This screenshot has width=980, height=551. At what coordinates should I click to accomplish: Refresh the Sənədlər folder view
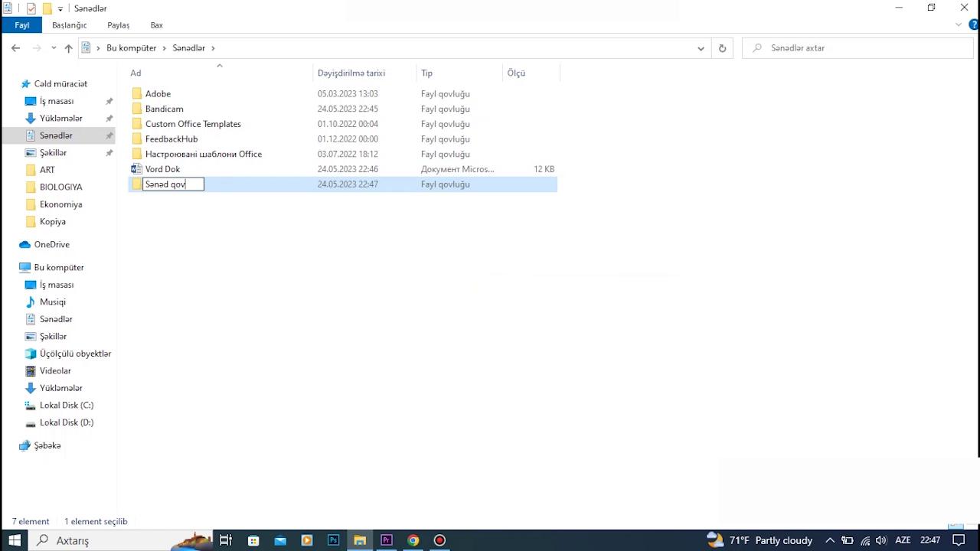pyautogui.click(x=722, y=47)
